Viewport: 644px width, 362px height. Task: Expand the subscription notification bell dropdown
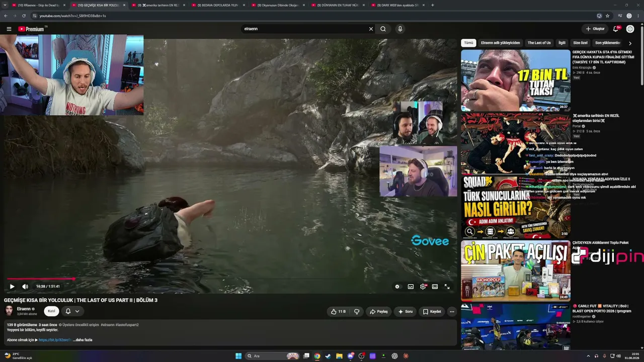(x=72, y=311)
